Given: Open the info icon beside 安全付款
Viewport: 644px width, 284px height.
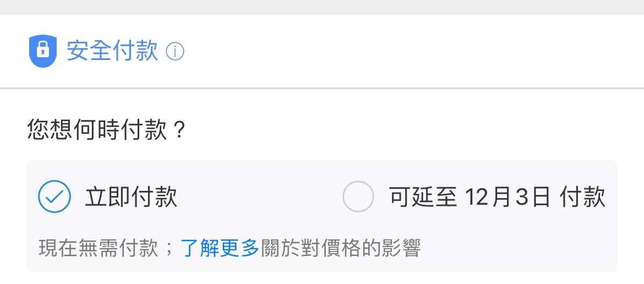Looking at the screenshot, I should pyautogui.click(x=175, y=52).
